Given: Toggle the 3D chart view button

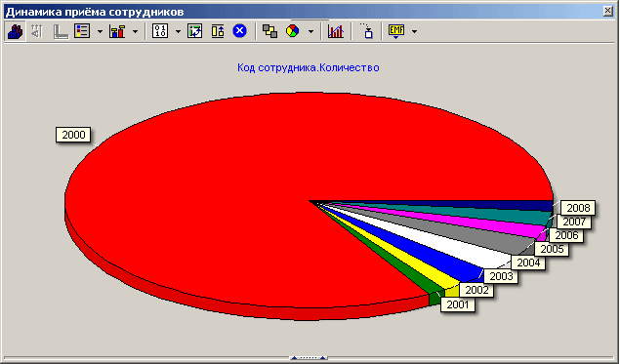Looking at the screenshot, I should pyautogui.click(x=15, y=31).
